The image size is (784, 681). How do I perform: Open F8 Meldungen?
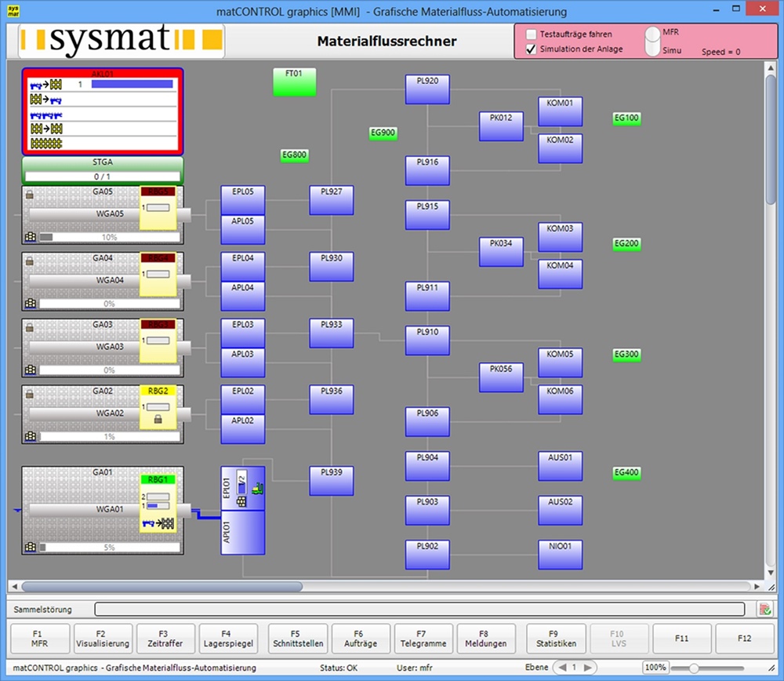486,639
